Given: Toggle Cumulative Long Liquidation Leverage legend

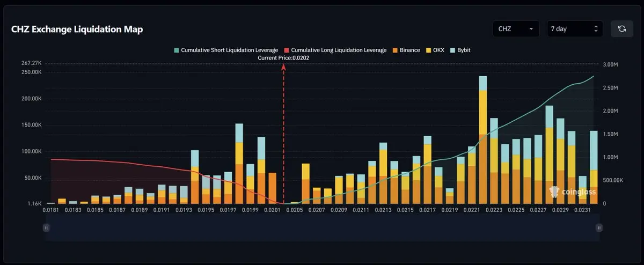Looking at the screenshot, I should click(335, 50).
